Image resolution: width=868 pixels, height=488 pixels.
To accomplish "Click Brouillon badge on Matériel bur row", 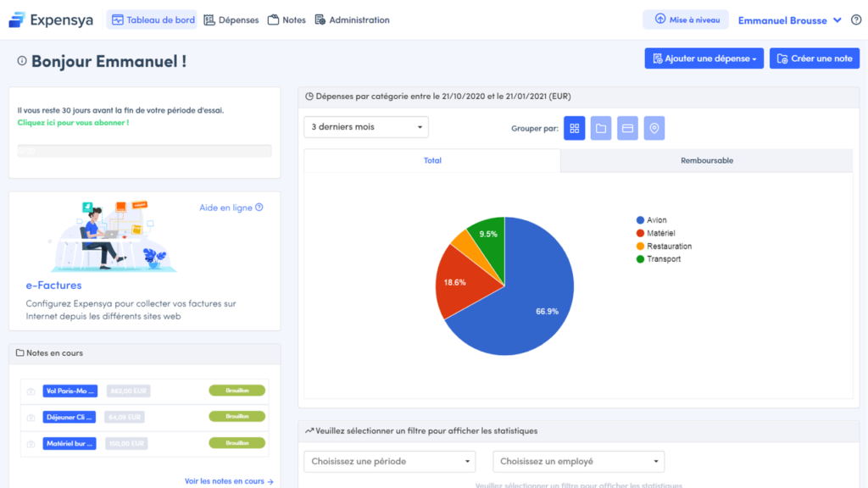I will (x=237, y=443).
